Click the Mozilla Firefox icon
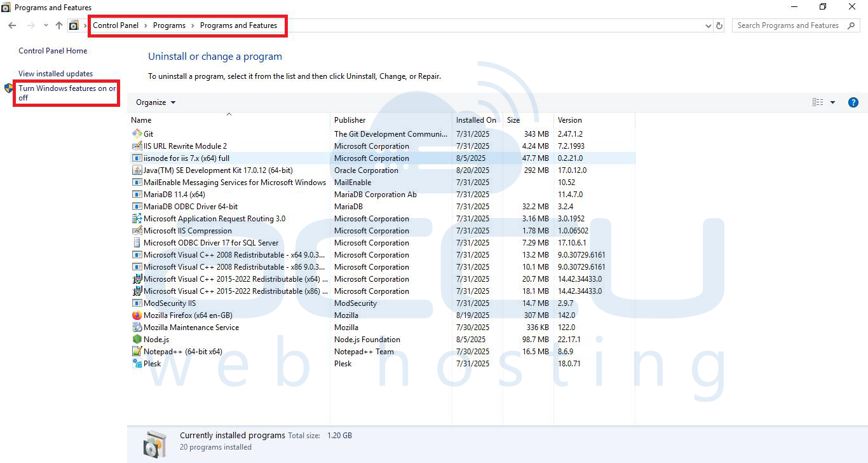 tap(136, 315)
